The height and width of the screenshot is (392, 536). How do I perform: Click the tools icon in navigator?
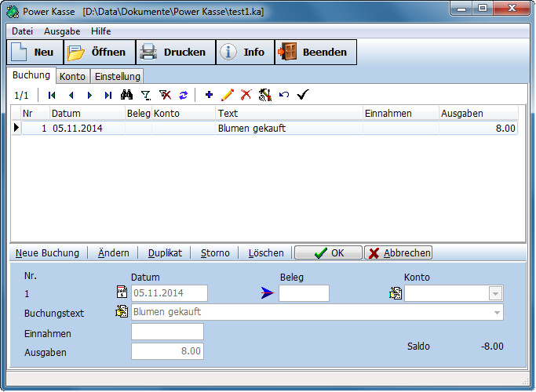pyautogui.click(x=265, y=95)
